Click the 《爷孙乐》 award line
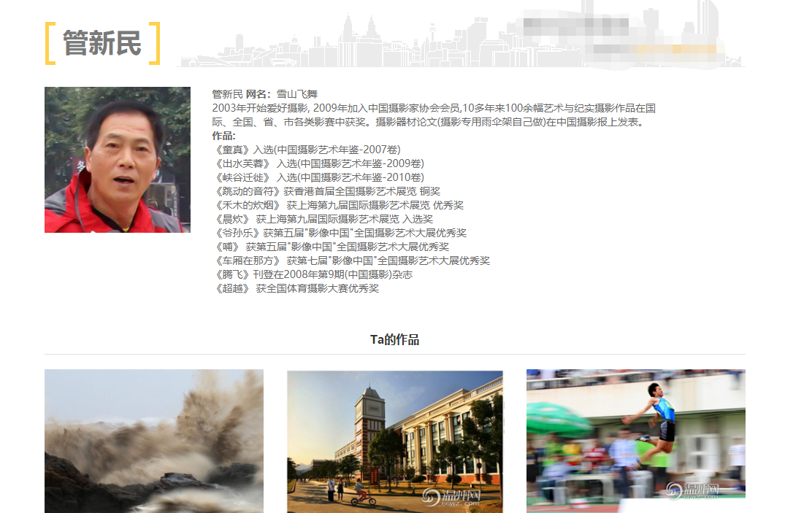 (340, 233)
